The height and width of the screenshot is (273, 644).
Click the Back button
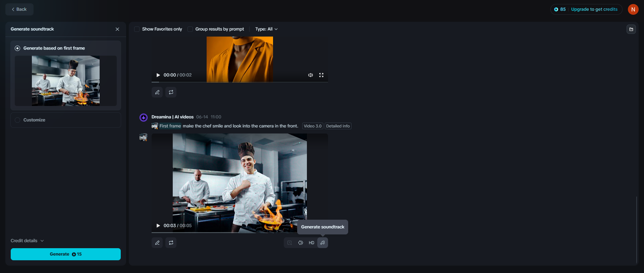pos(19,9)
